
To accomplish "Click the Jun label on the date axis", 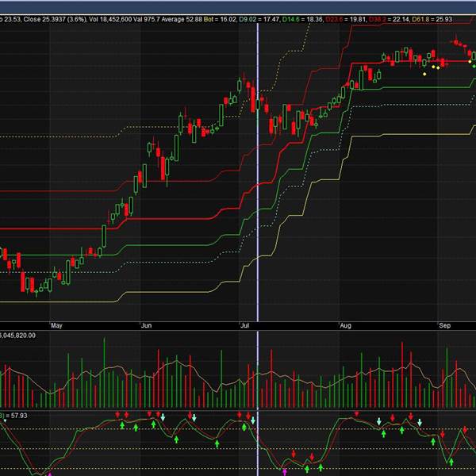I will (146, 325).
